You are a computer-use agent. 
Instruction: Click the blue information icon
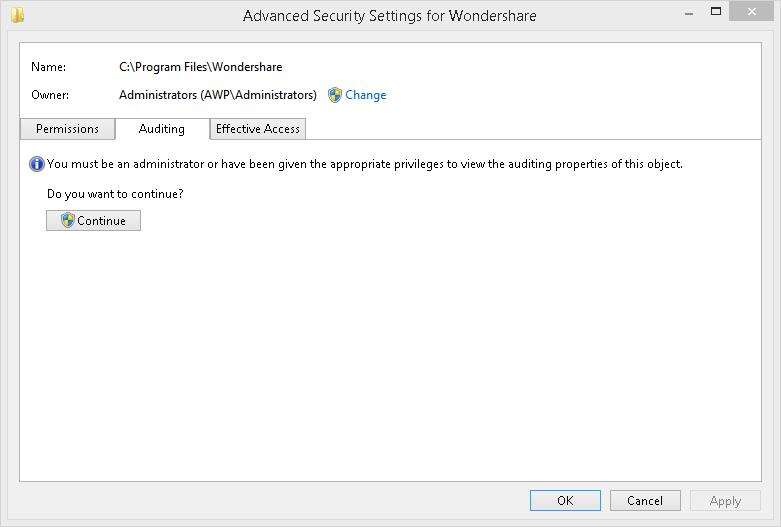[37, 164]
